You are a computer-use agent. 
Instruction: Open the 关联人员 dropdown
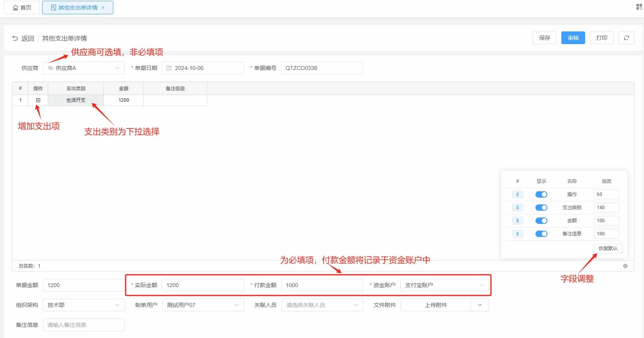click(x=322, y=305)
